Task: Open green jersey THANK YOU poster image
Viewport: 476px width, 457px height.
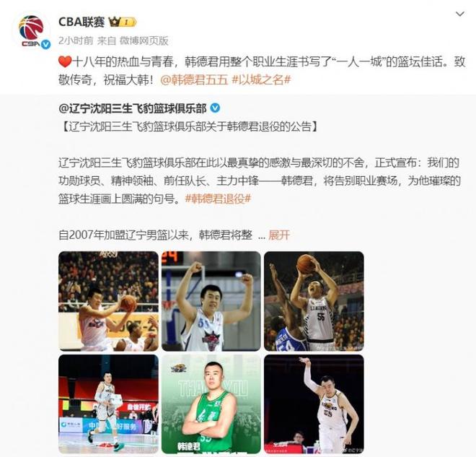Action: (x=211, y=404)
